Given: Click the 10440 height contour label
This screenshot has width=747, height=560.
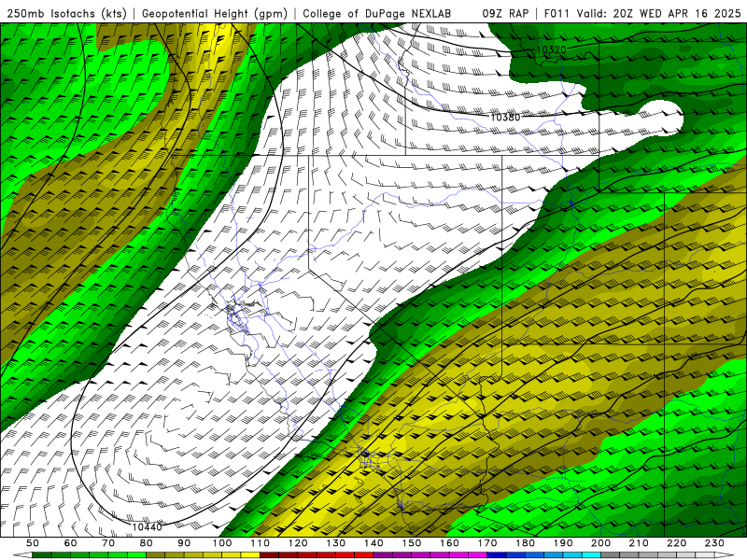Looking at the screenshot, I should click(x=148, y=526).
